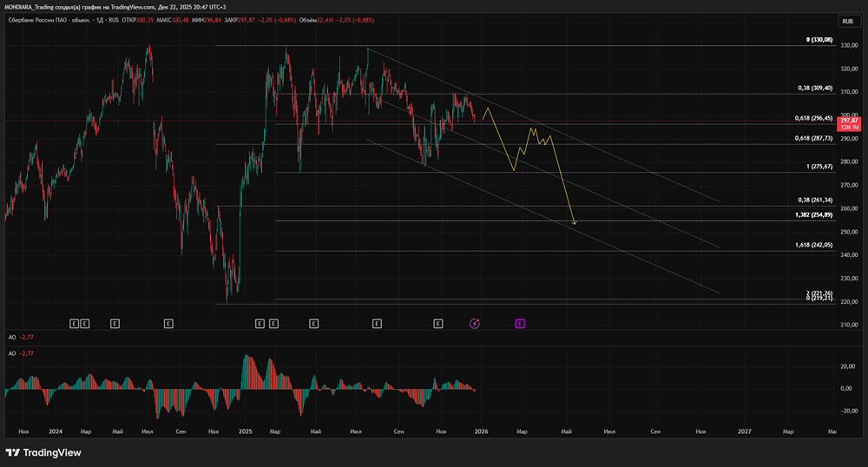This screenshot has width=868, height=467.
Task: Select the leftmost gray earnings E marker
Action: tap(75, 324)
